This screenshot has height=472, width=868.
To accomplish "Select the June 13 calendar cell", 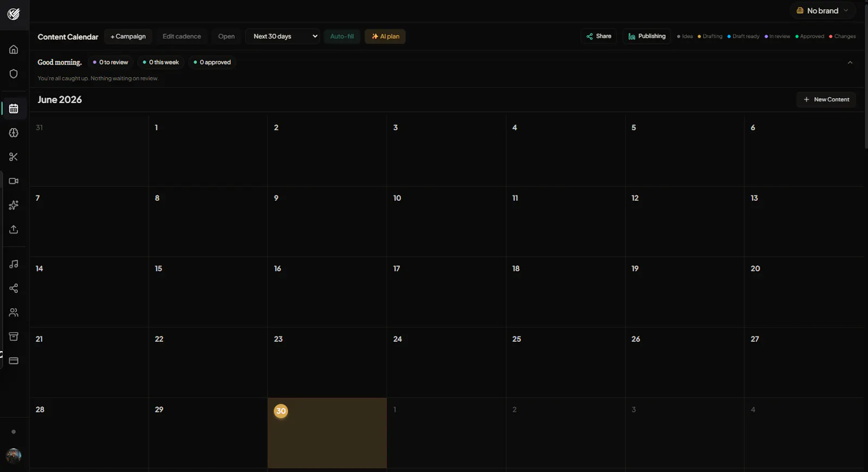I will (804, 221).
